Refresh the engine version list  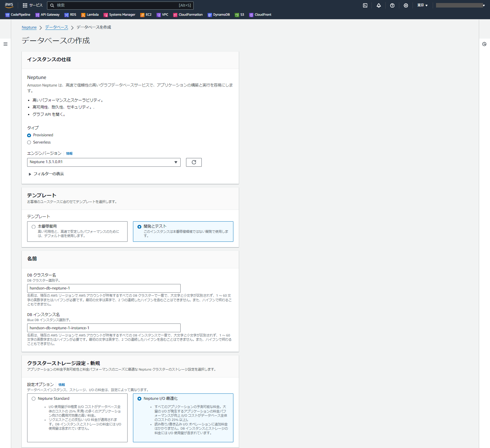click(194, 162)
